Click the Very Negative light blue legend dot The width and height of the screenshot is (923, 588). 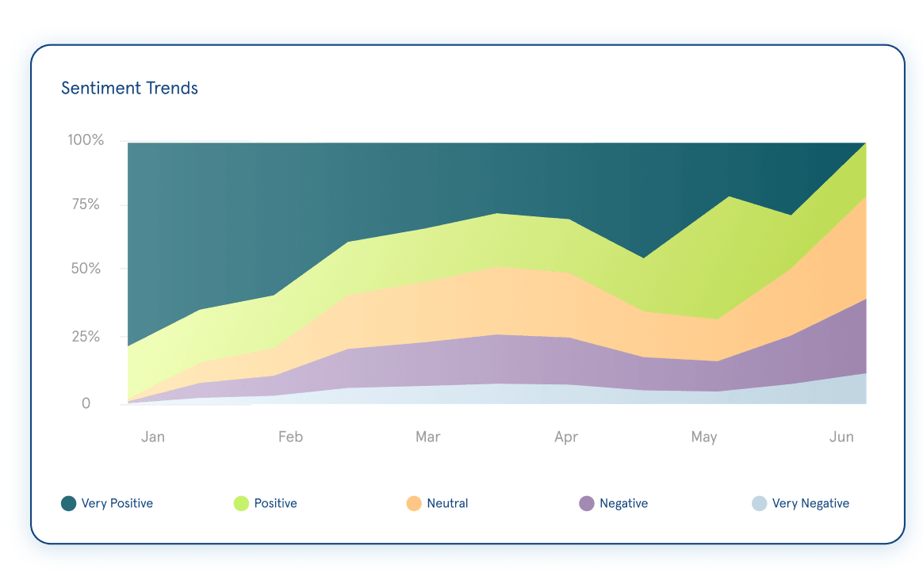[x=759, y=503]
